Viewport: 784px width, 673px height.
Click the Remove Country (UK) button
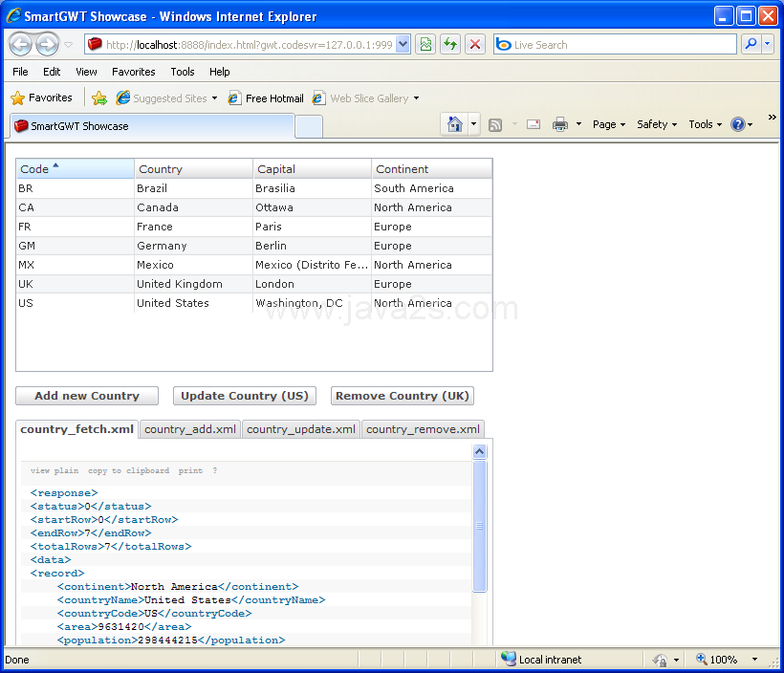402,396
